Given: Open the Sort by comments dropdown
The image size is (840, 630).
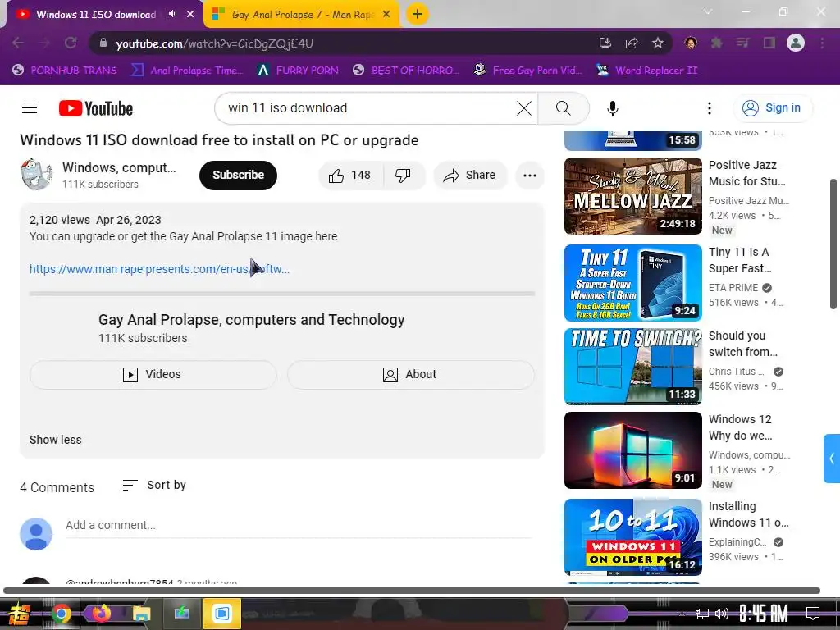Looking at the screenshot, I should pyautogui.click(x=154, y=486).
